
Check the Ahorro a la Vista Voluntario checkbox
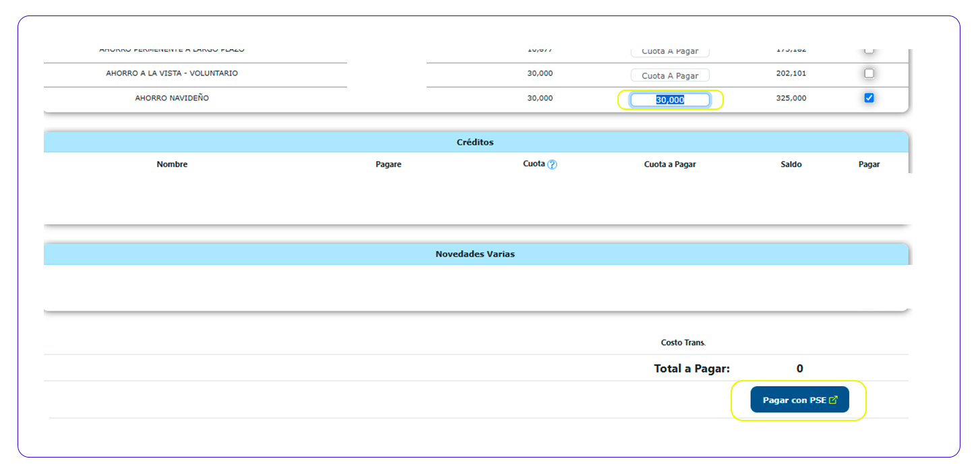coord(869,73)
